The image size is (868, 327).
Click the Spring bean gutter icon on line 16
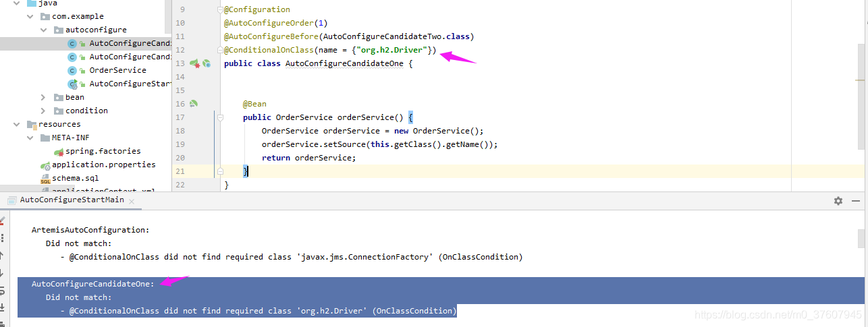194,104
